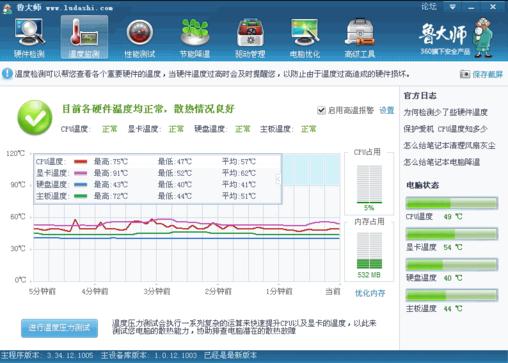Open the 设置 link beside high-temp alarm
Image resolution: width=508 pixels, height=363 pixels.
tap(386, 110)
